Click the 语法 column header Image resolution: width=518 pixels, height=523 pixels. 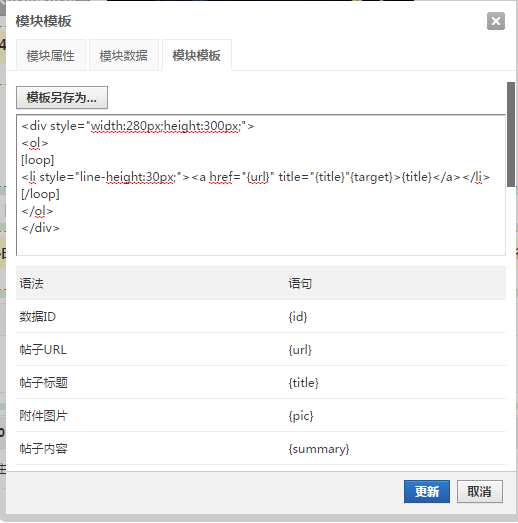point(31,284)
